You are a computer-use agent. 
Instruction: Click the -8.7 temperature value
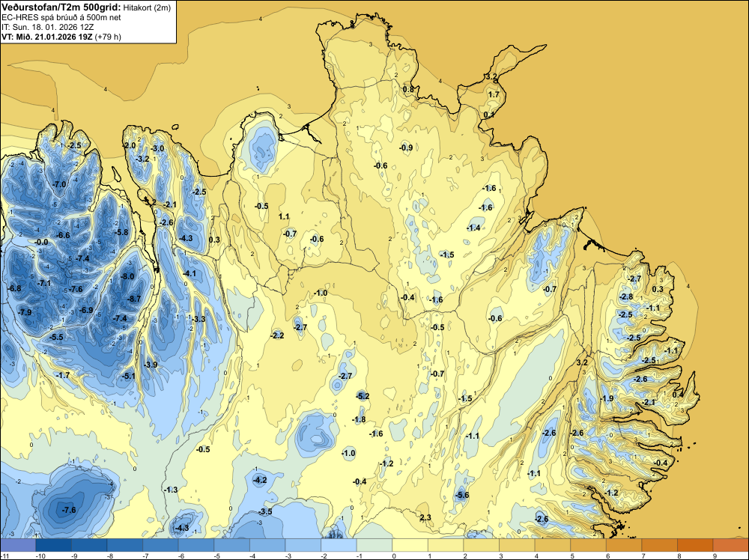[134, 299]
